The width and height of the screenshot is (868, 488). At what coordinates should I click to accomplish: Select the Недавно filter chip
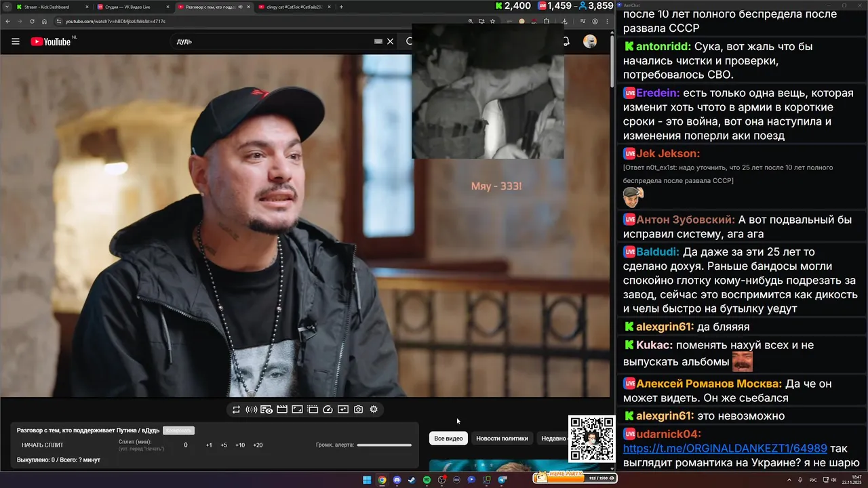point(553,439)
